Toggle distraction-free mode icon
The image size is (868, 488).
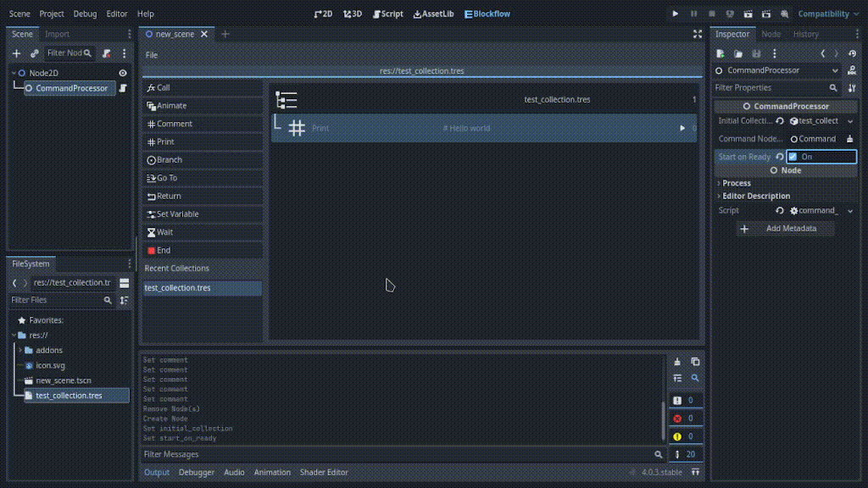(697, 34)
